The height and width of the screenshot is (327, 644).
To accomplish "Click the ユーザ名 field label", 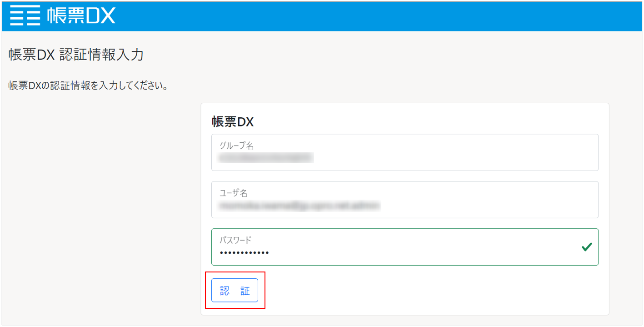I will [x=233, y=193].
